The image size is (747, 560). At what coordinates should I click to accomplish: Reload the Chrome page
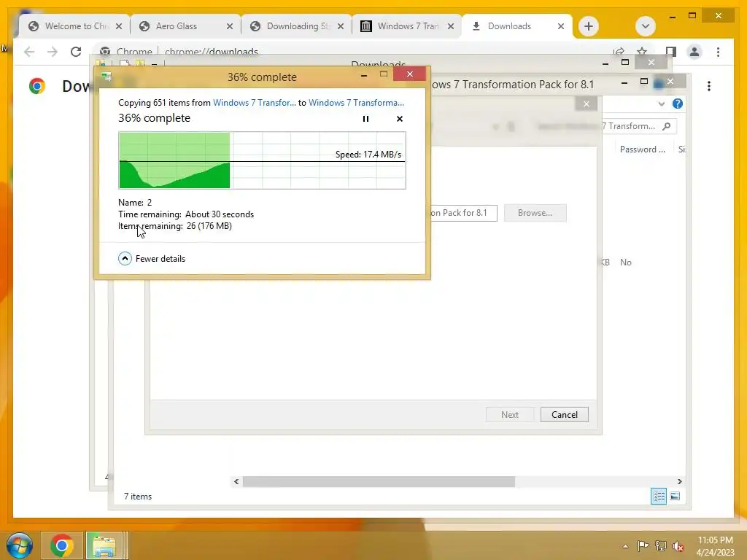pyautogui.click(x=76, y=52)
